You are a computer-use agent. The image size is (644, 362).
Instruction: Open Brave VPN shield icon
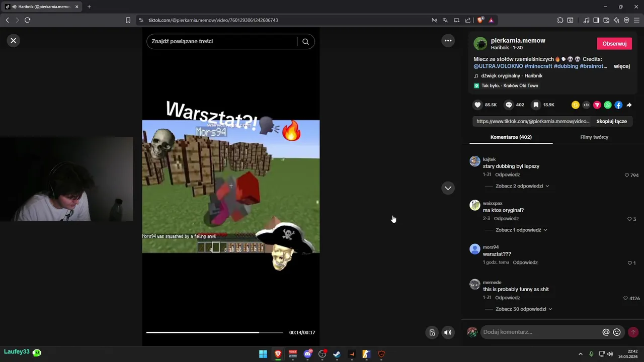626,20
